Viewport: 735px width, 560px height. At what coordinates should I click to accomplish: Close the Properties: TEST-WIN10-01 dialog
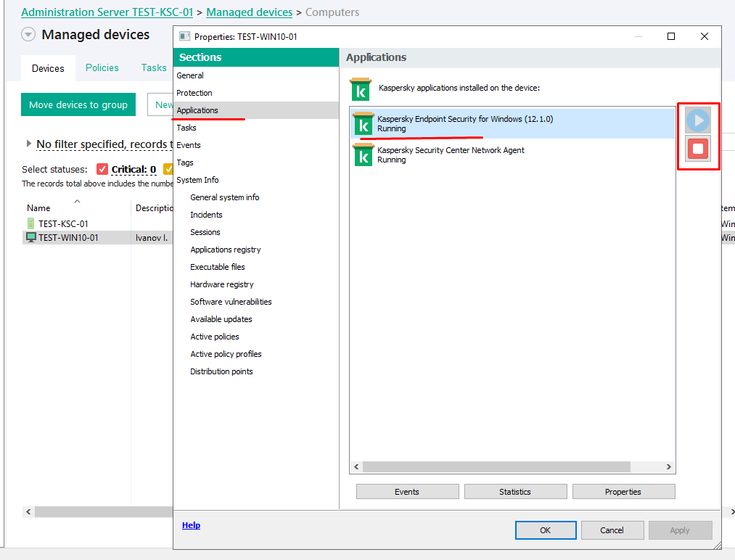coord(704,36)
